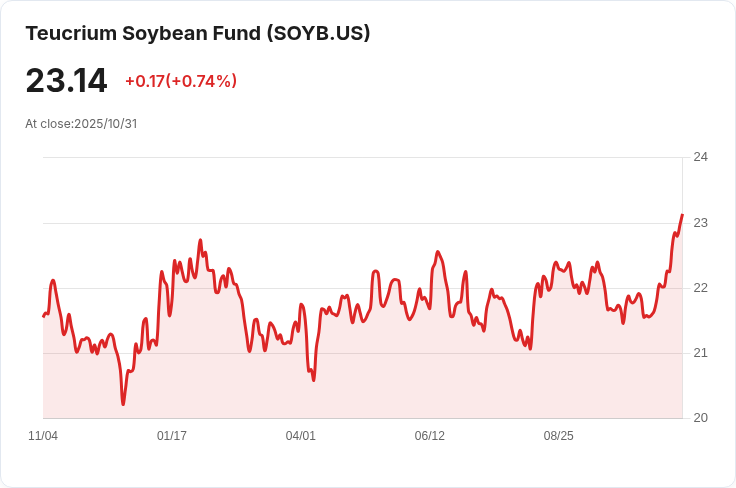Click the 06/12 date label

430,436
